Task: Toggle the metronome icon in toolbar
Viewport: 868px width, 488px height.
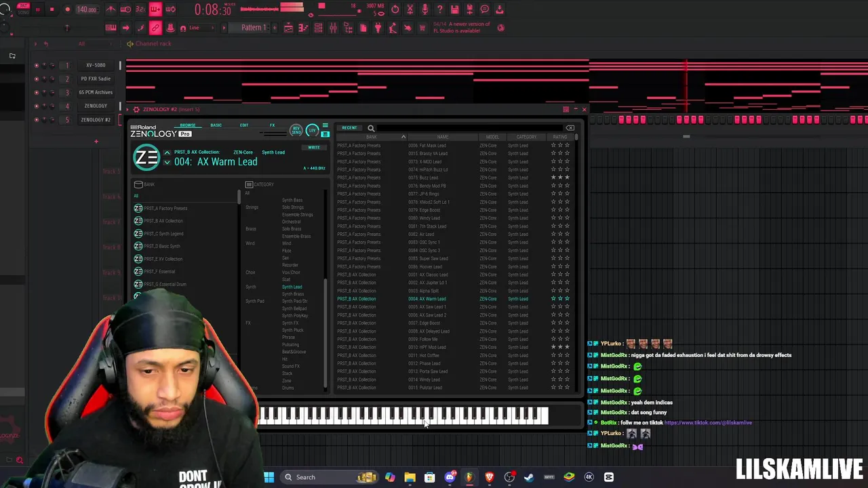Action: pyautogui.click(x=111, y=9)
